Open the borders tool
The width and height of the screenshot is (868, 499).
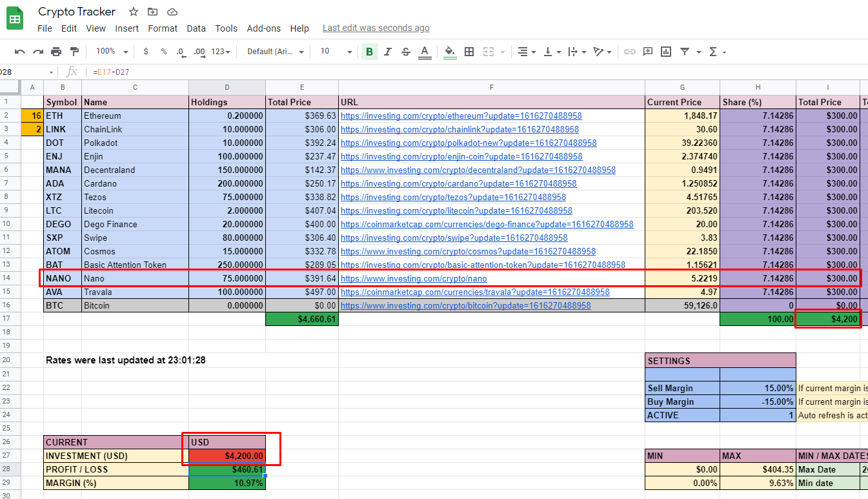click(469, 52)
